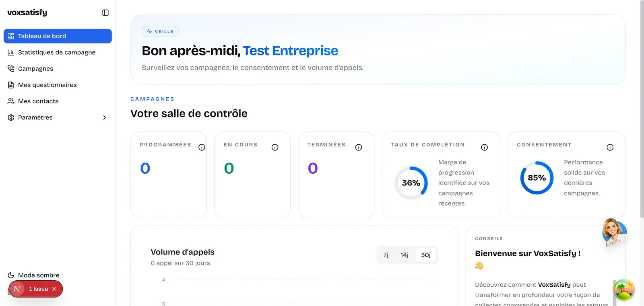
Task: Open Paramètres menu item
Action: point(58,117)
